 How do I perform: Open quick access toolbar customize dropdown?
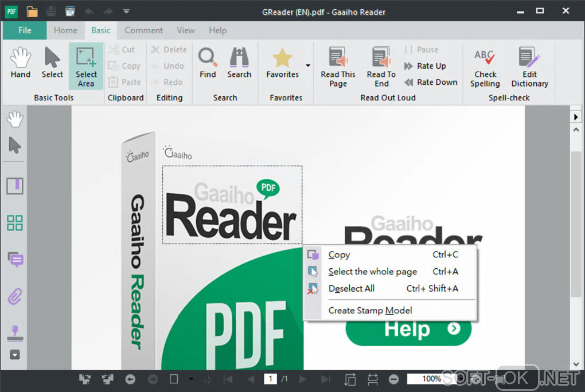127,11
